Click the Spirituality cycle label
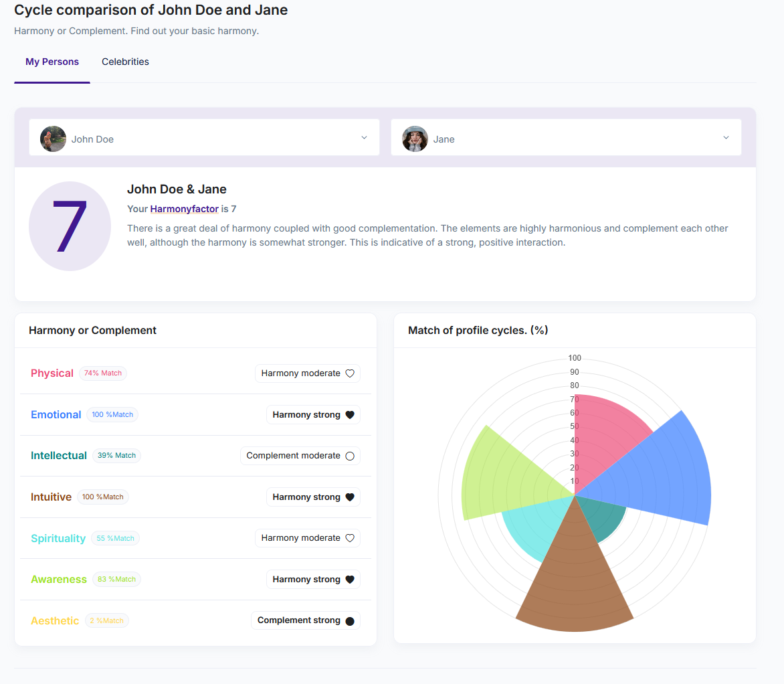Screen dimensions: 784x684 pyautogui.click(x=58, y=538)
